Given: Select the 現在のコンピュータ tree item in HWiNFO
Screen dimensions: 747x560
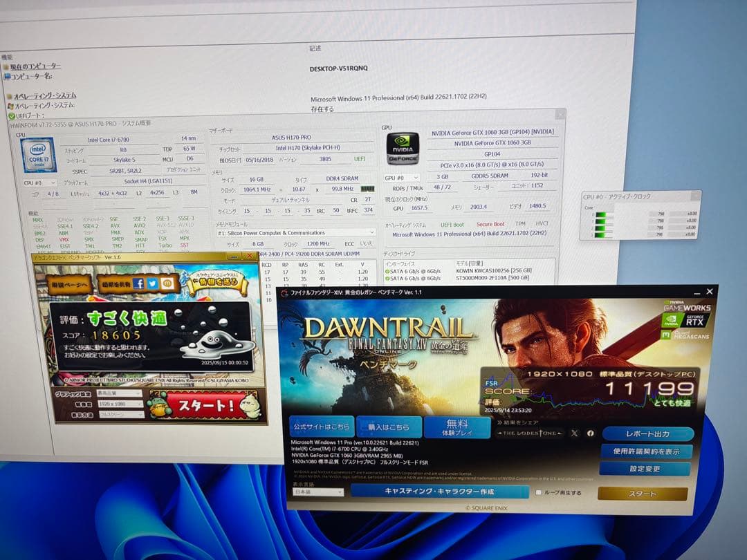Looking at the screenshot, I should (36, 65).
